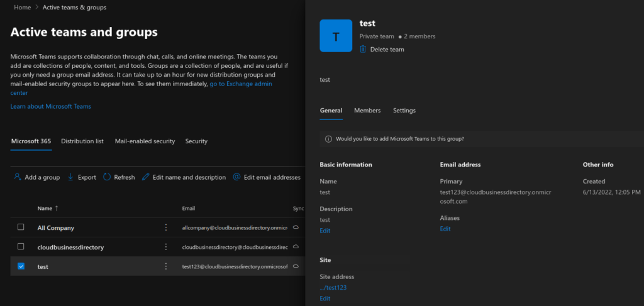The image size is (644, 306).
Task: Click Edit email addresses label
Action: [x=272, y=177]
